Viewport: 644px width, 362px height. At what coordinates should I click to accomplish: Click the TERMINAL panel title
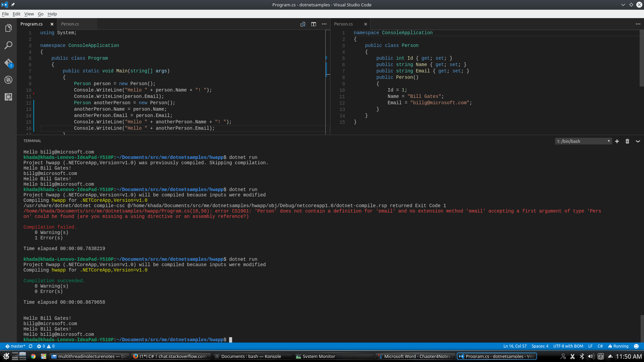pyautogui.click(x=32, y=141)
